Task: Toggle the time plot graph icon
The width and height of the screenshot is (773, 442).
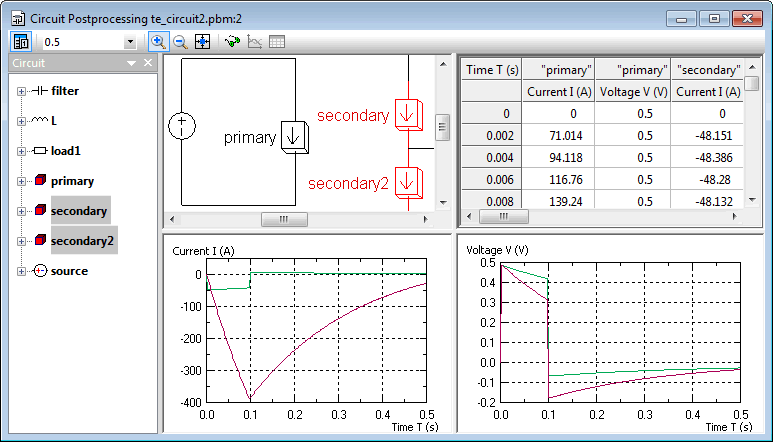Action: pos(254,42)
